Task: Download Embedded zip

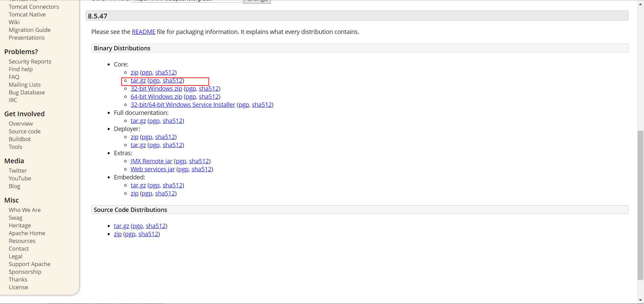Action: pos(135,193)
